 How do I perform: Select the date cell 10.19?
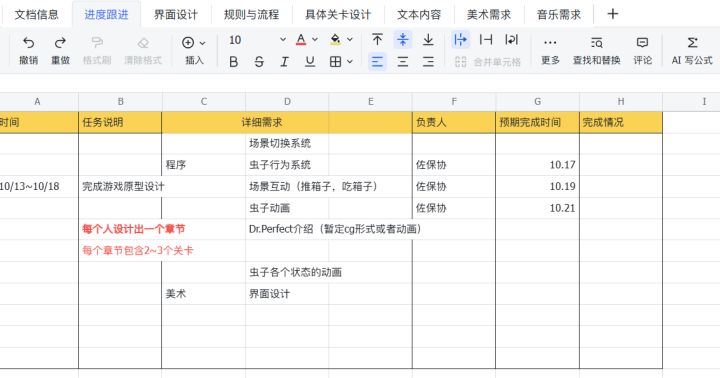click(537, 186)
